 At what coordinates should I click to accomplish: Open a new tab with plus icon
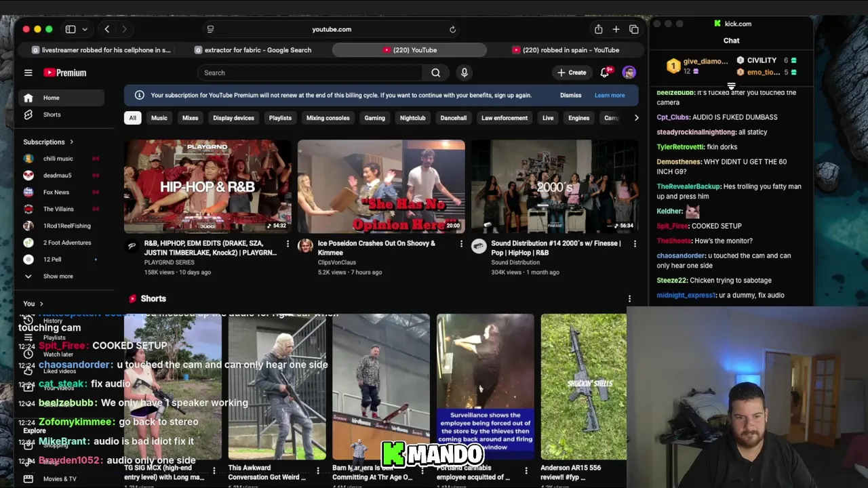616,29
